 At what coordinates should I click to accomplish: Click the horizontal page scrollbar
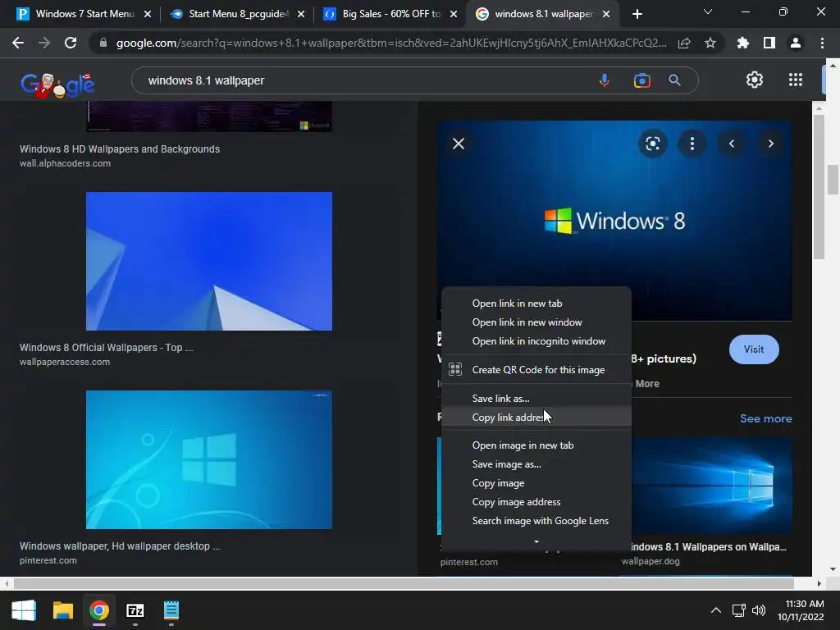[404, 583]
